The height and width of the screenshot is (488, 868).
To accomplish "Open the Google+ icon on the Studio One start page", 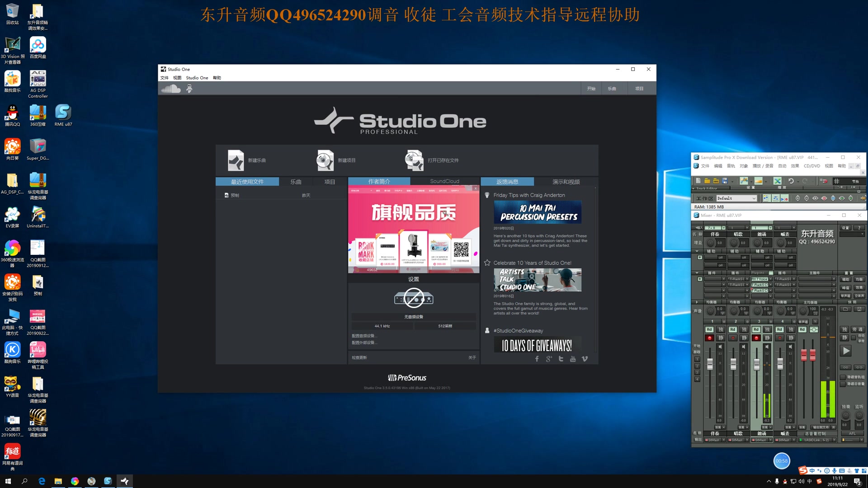I will [549, 359].
